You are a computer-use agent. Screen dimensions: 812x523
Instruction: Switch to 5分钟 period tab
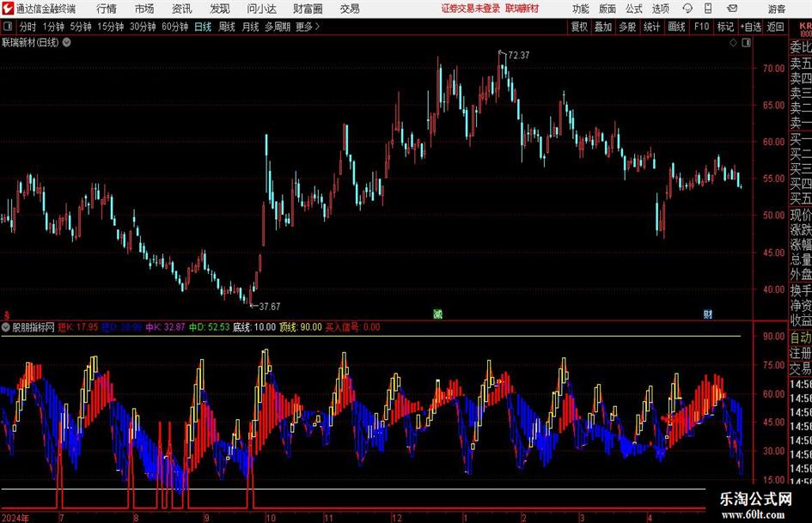[x=80, y=27]
